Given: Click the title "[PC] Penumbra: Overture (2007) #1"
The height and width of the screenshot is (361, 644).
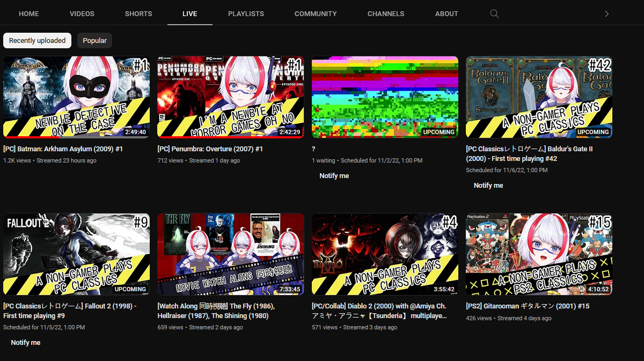Looking at the screenshot, I should point(210,149).
